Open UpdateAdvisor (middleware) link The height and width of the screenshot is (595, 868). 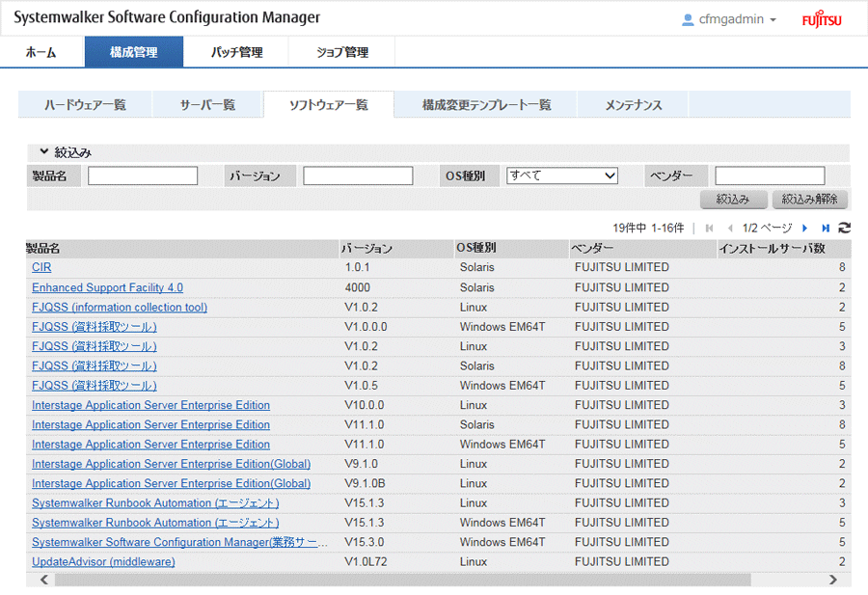[x=103, y=562]
